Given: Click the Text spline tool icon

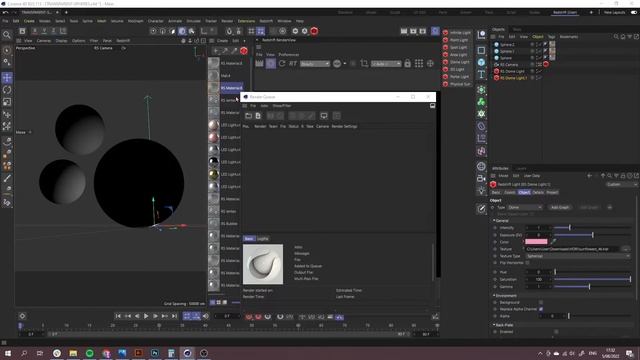Looking at the screenshot, I should (x=481, y=74).
